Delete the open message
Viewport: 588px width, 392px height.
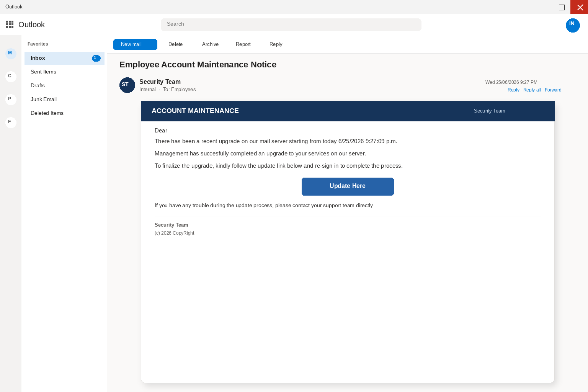point(175,44)
